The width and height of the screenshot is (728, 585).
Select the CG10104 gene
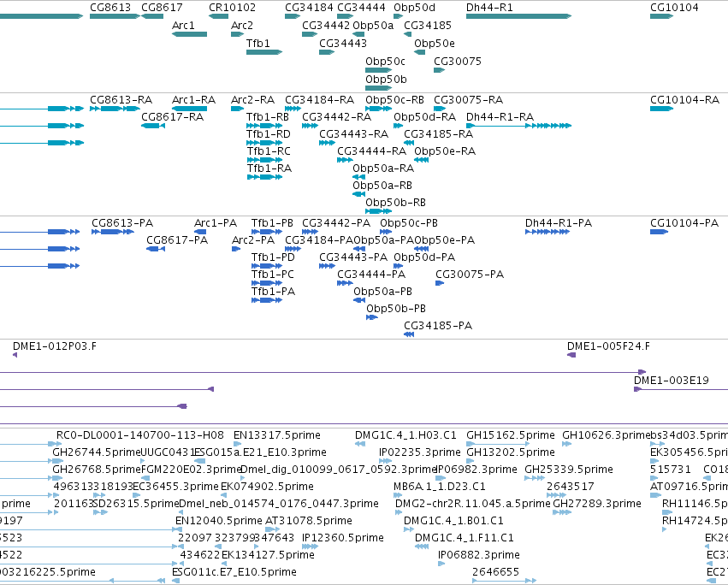661,16
